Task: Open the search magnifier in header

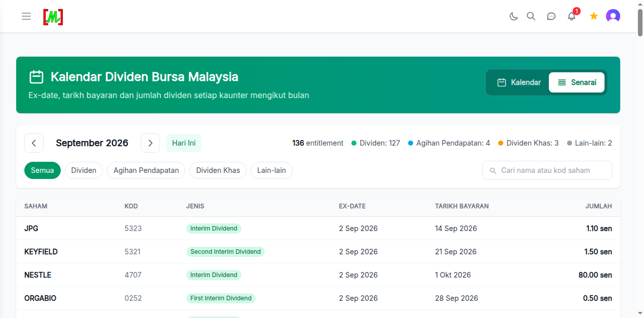Action: [x=531, y=16]
